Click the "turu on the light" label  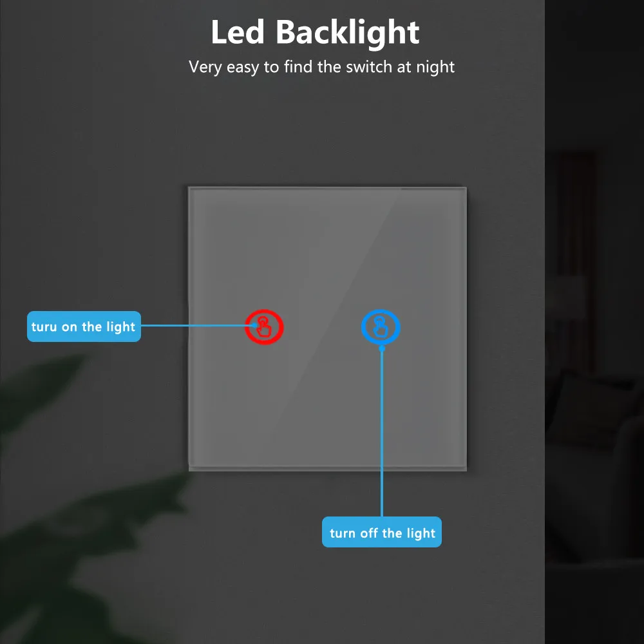point(84,327)
